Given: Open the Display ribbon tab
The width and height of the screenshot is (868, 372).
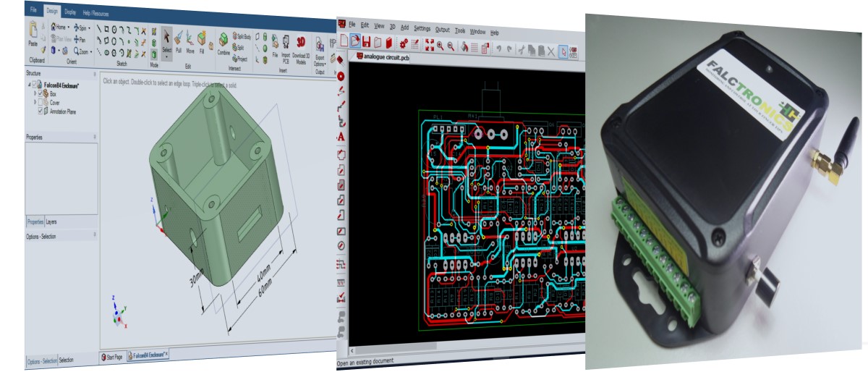Looking at the screenshot, I should (70, 12).
